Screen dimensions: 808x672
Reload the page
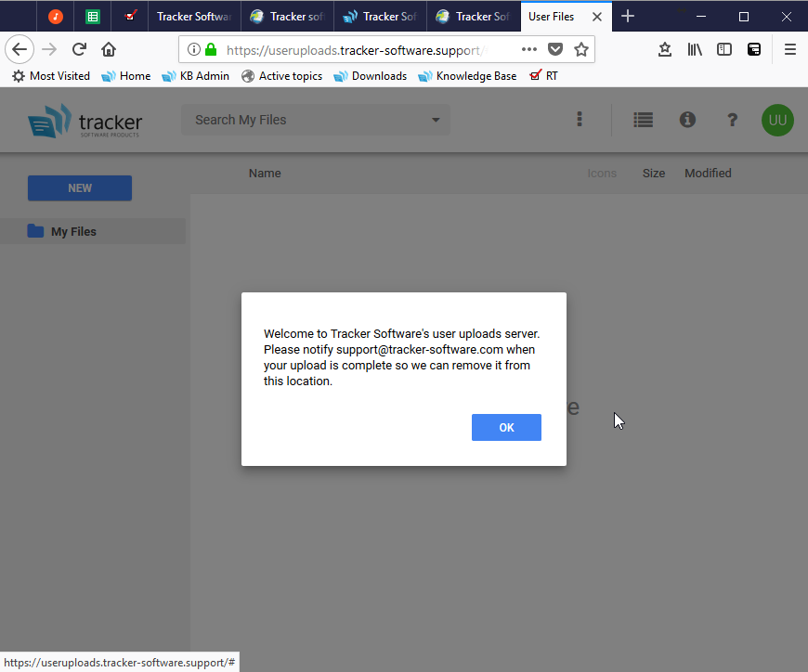[x=79, y=49]
